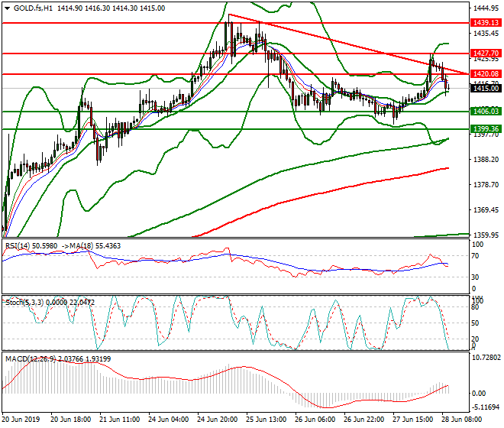Select the 1427.70 red price label
This screenshot has height=428, width=504.
(486, 53)
